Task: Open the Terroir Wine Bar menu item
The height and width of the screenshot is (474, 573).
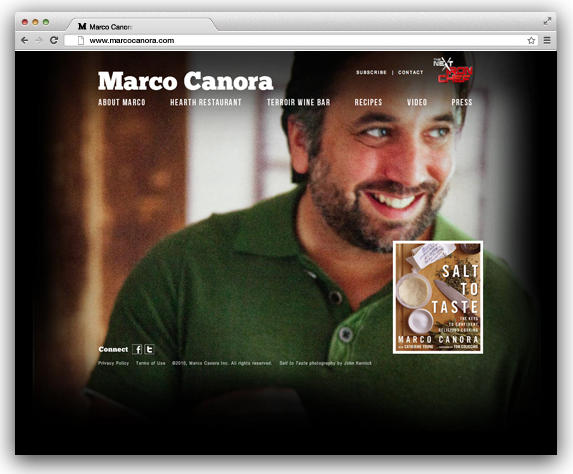Action: pyautogui.click(x=299, y=102)
